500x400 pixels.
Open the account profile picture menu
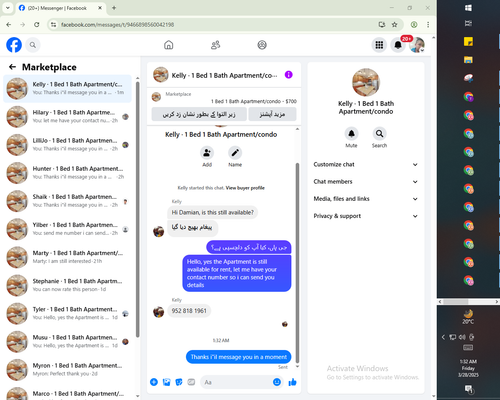coord(417,45)
